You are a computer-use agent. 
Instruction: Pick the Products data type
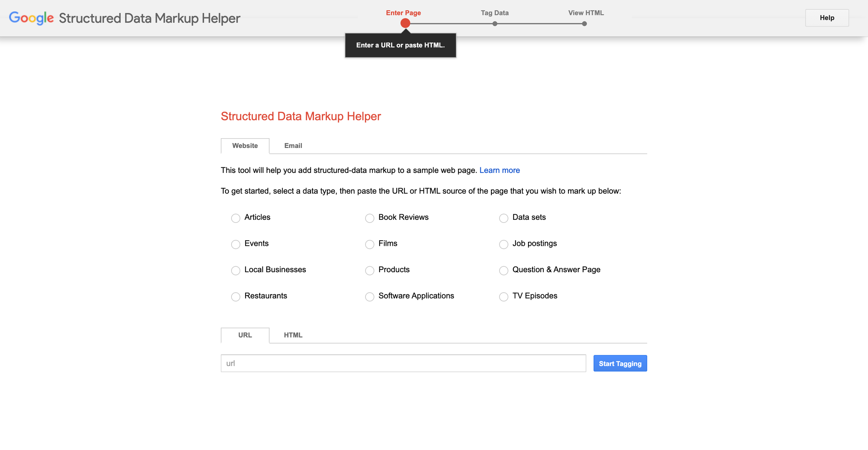(x=370, y=270)
